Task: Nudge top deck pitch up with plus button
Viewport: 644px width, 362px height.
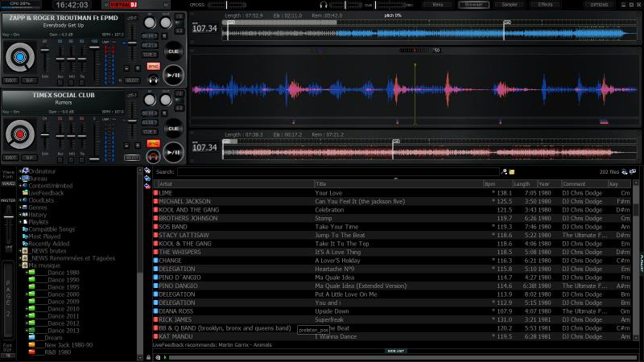Action: 138,68
